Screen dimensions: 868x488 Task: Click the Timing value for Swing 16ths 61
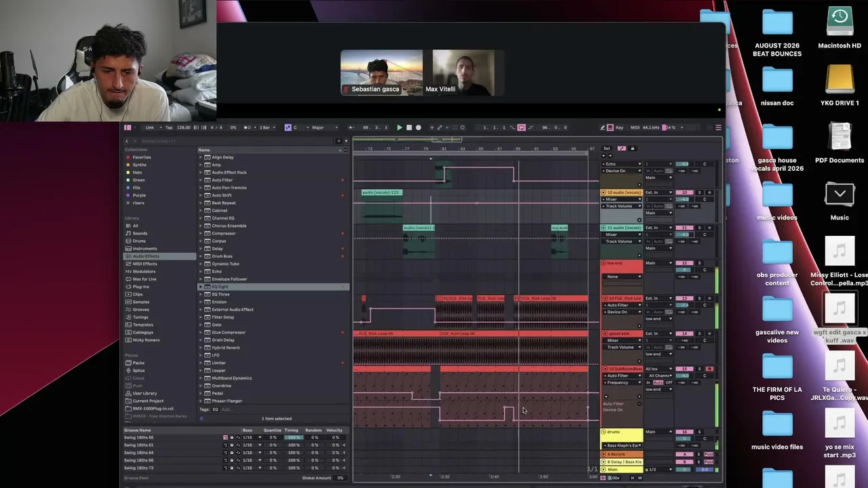(x=293, y=445)
